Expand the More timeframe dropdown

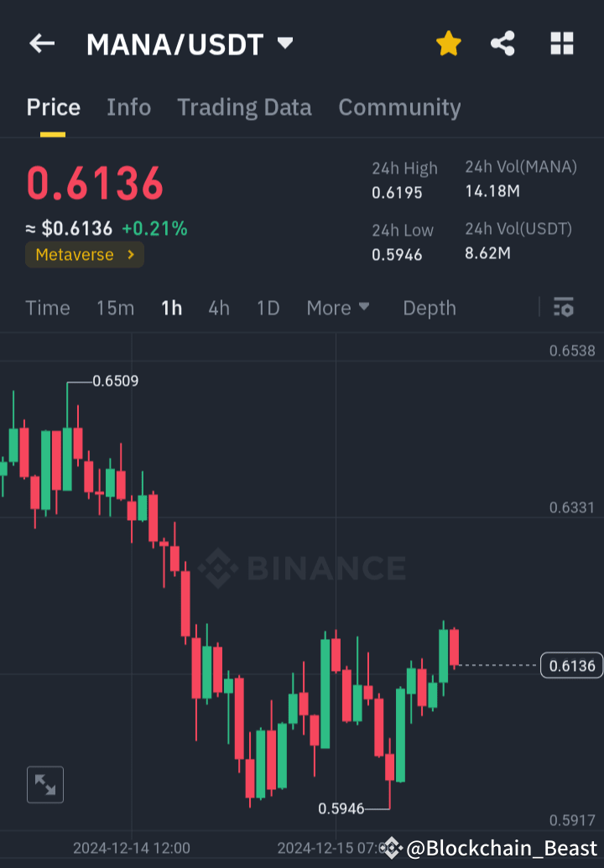tap(338, 308)
